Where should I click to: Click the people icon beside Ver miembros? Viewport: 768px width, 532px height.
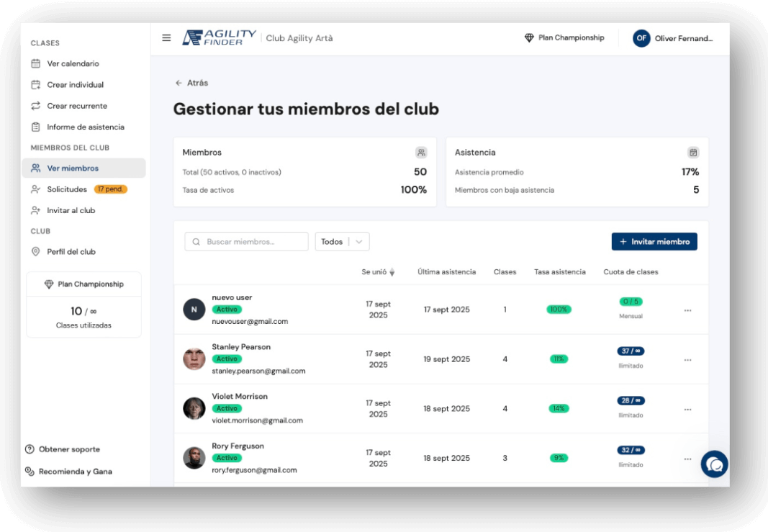[36, 168]
